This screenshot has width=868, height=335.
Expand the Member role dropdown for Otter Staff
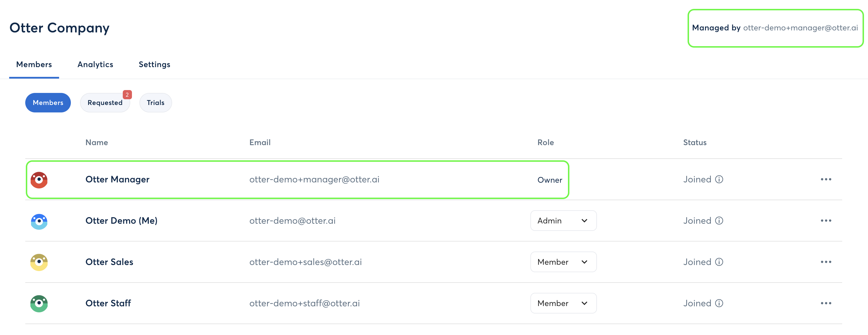[x=563, y=303]
